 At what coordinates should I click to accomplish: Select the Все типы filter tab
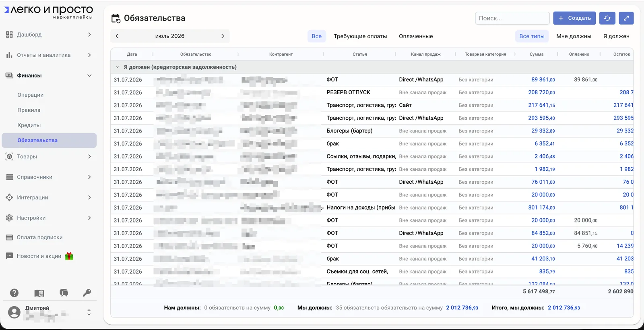(x=532, y=36)
